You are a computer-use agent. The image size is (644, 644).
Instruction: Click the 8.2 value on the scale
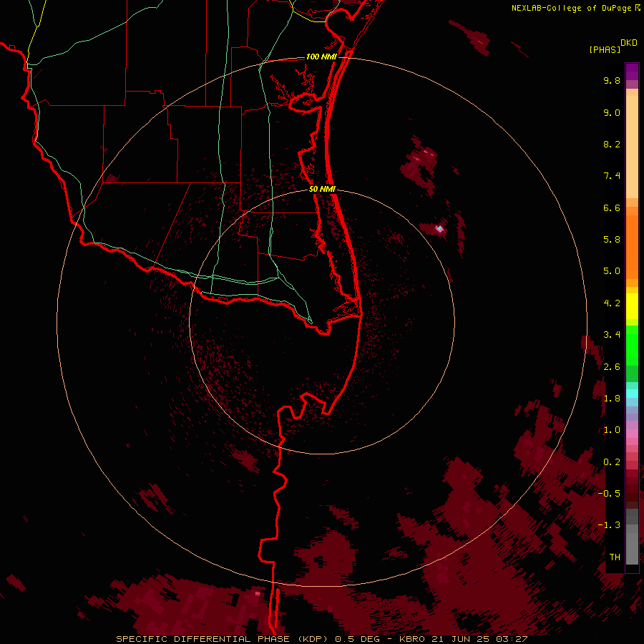point(612,144)
